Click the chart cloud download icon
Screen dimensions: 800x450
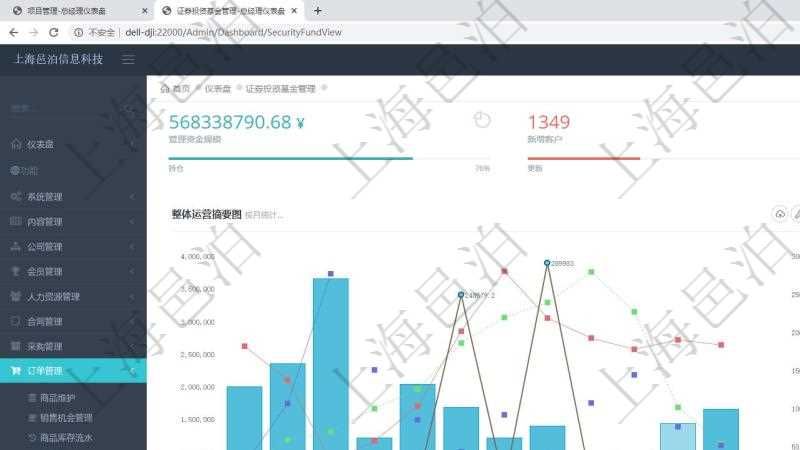780,214
